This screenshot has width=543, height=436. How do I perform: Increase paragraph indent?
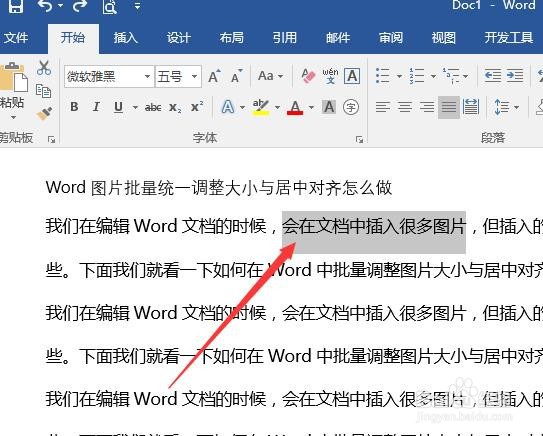click(515, 75)
